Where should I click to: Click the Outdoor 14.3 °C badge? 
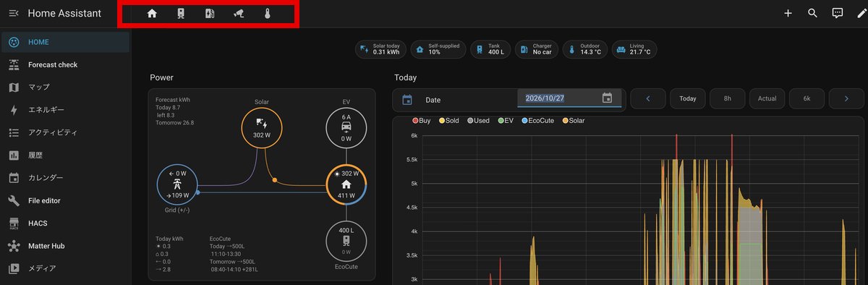click(x=584, y=49)
